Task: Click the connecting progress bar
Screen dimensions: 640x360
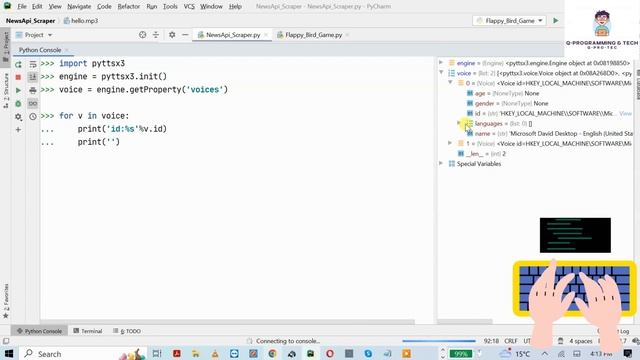Action: tap(439, 341)
